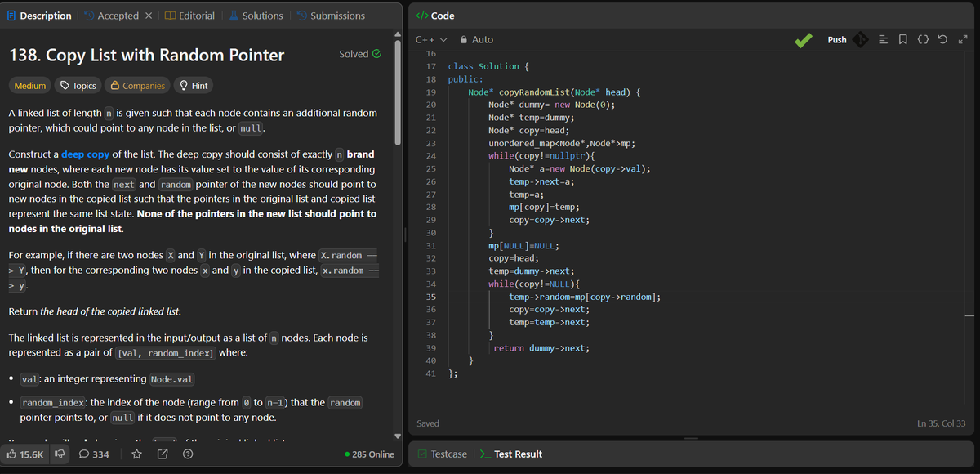Viewport: 980px width, 474px height.
Task: Click 'temp->random=mp[copy->random];' line
Action: 585,297
